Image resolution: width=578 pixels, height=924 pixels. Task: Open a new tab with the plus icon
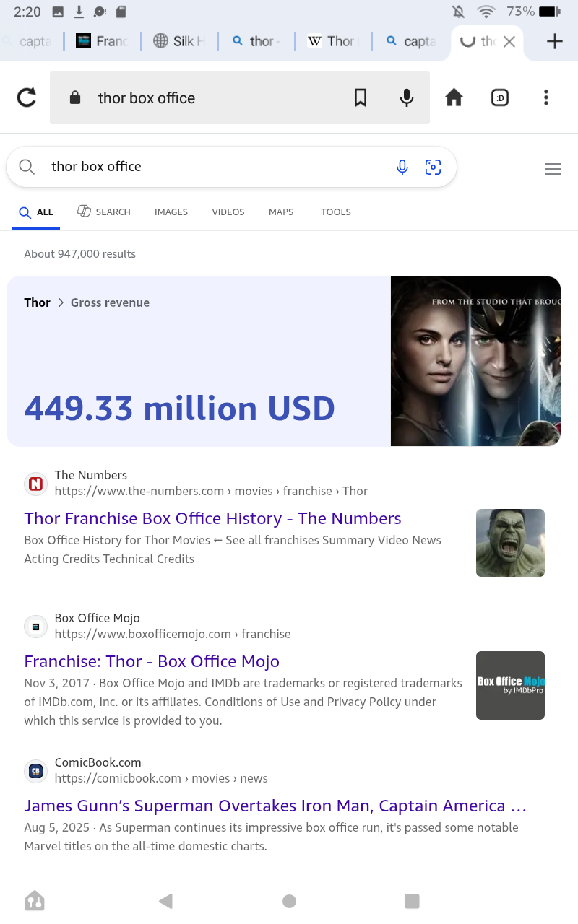(x=554, y=41)
